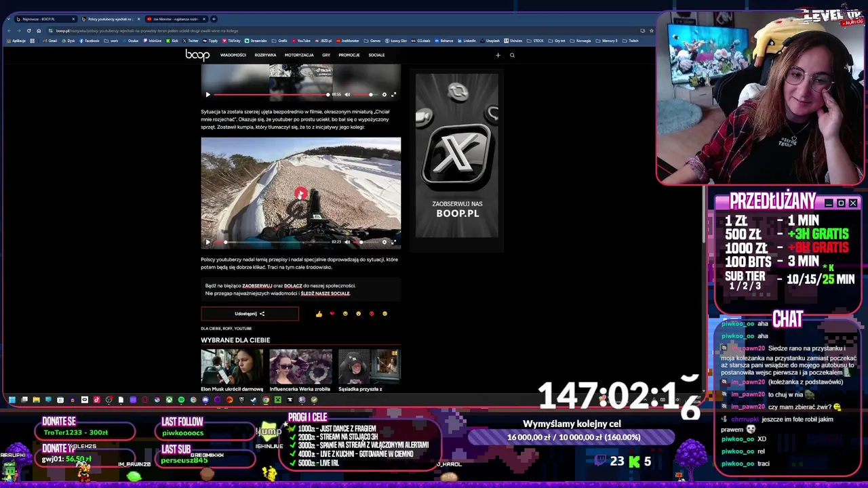Image resolution: width=868 pixels, height=488 pixels.
Task: Seek in the upper video progress bar
Action: (x=271, y=95)
